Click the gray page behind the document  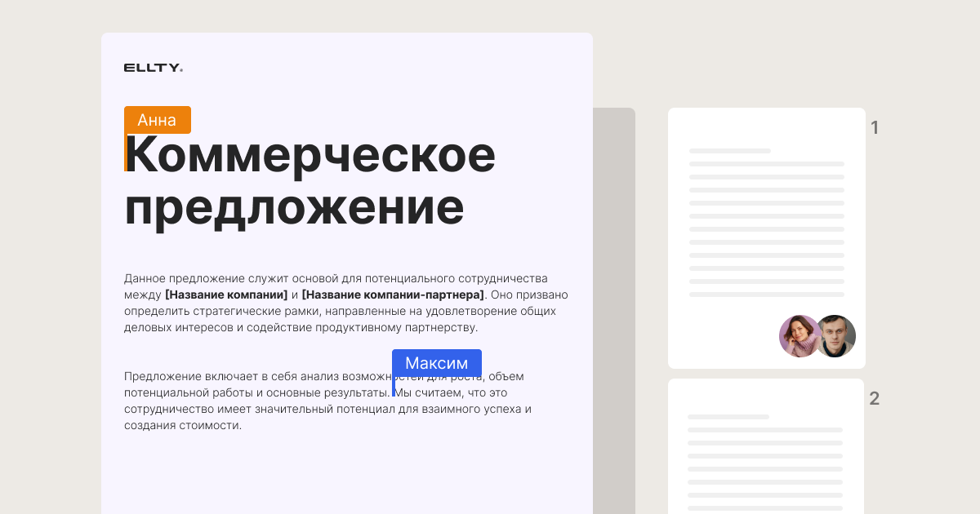pyautogui.click(x=613, y=310)
